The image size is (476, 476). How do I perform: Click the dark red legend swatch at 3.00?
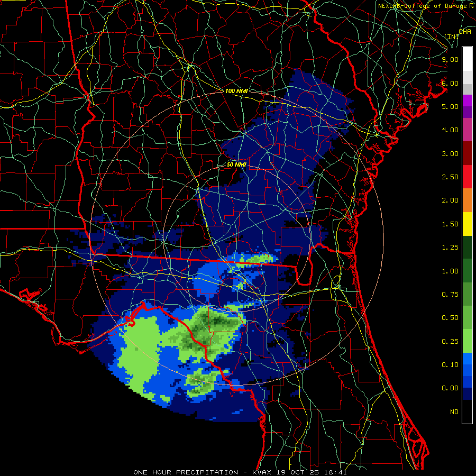point(467,153)
